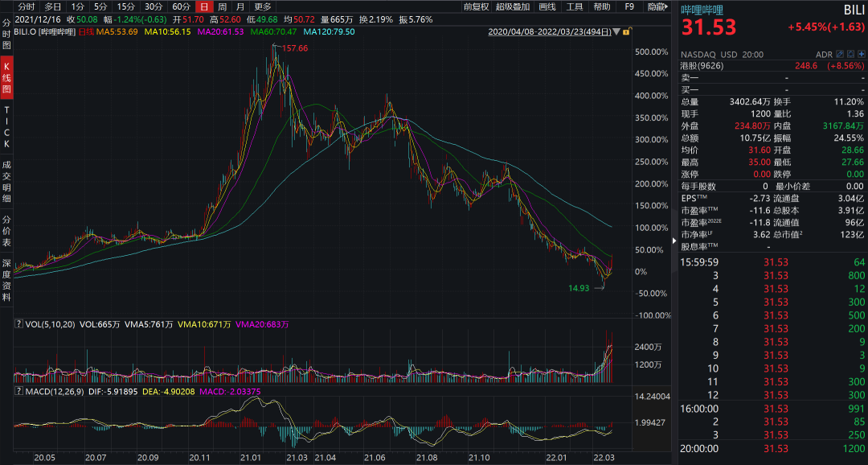The width and height of the screenshot is (868, 465).
Task: Click the MA120:79.50 moving average label
Action: 330,32
